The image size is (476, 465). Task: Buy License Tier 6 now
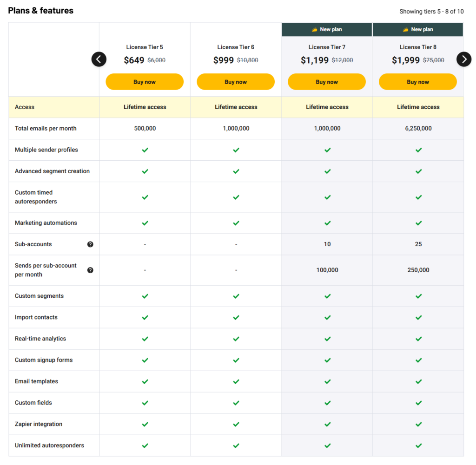click(236, 82)
